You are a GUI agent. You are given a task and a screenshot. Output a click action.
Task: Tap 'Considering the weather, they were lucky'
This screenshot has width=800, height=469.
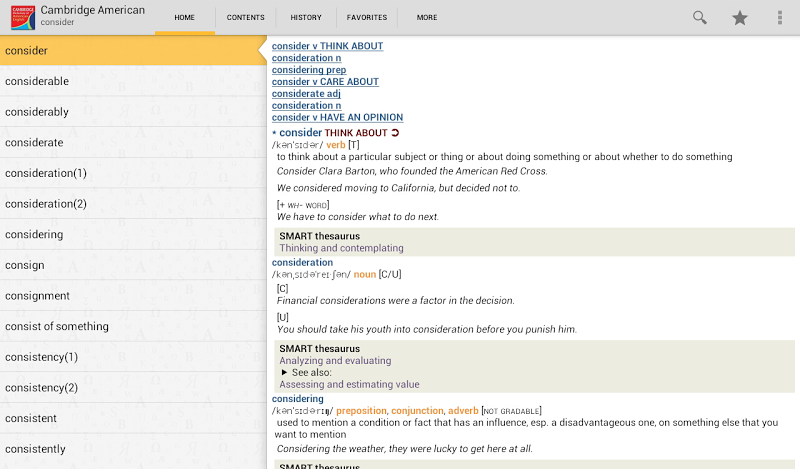coord(405,449)
